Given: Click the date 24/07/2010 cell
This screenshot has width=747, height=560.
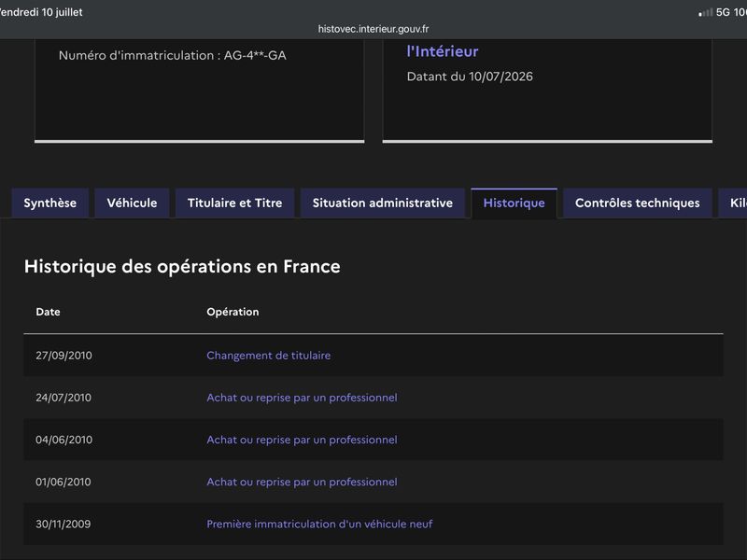Looking at the screenshot, I should coord(63,398).
